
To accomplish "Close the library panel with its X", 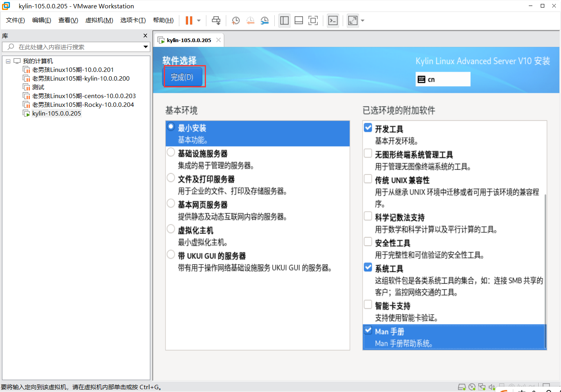I will (x=145, y=36).
